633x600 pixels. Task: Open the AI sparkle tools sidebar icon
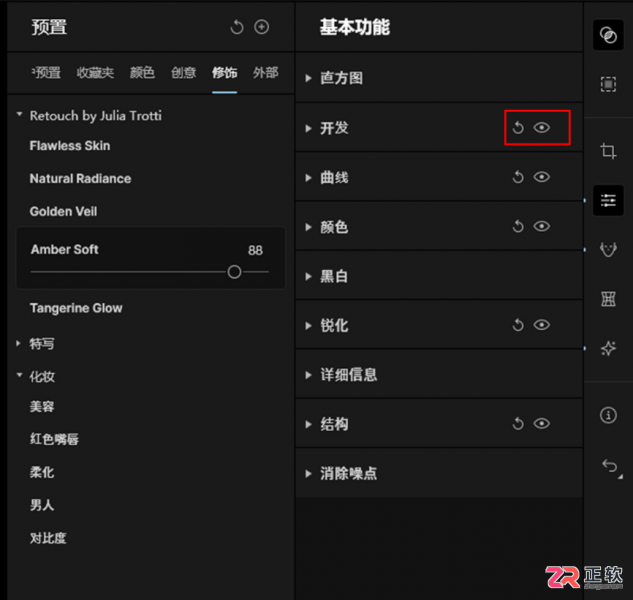608,348
